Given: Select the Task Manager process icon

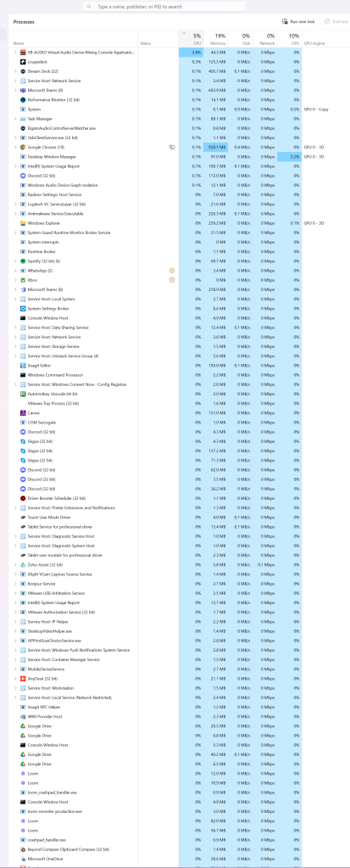Looking at the screenshot, I should click(23, 119).
